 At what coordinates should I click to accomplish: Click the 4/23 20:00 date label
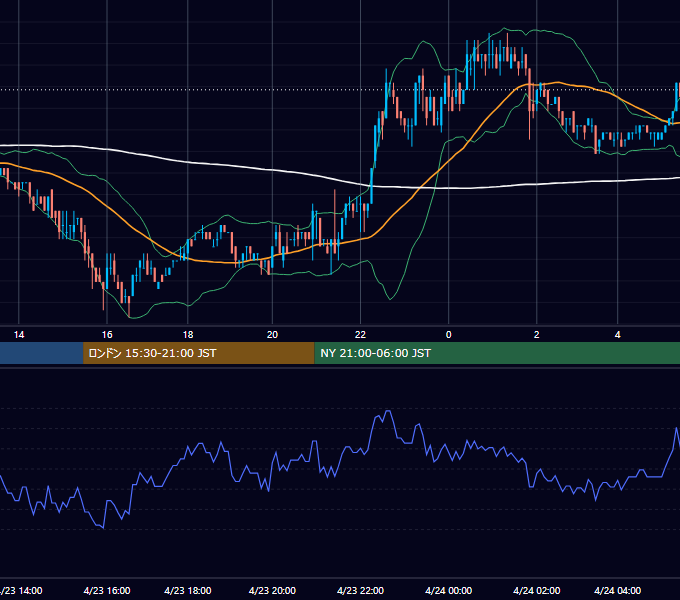(x=272, y=590)
